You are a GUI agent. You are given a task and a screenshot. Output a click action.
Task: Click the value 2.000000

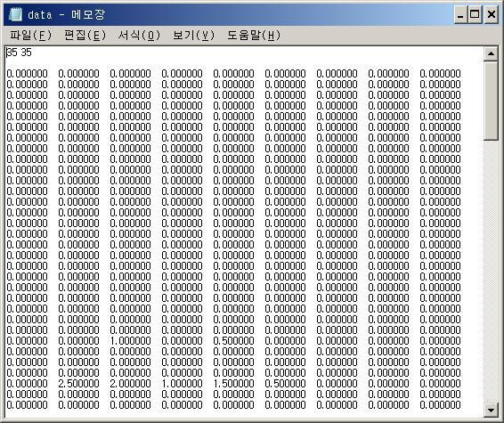[130, 384]
